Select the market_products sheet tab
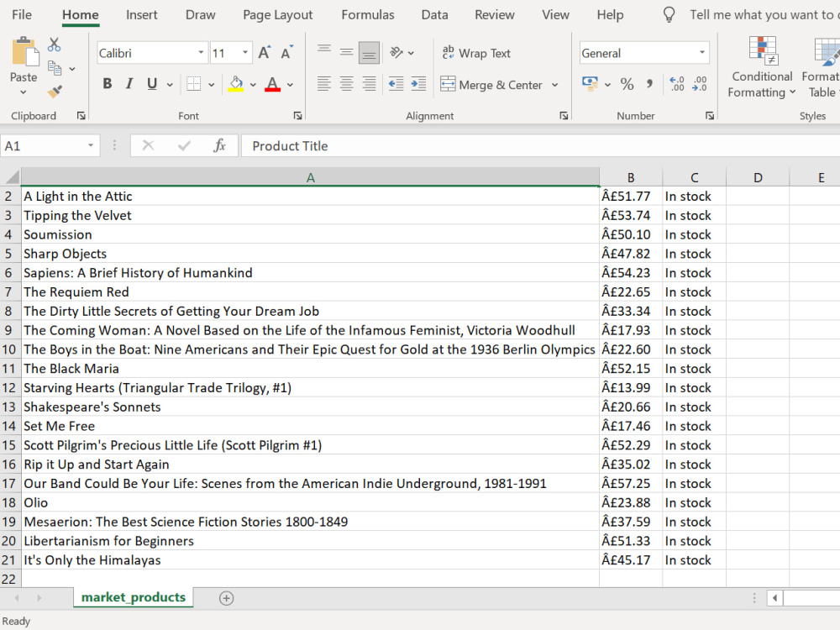Image resolution: width=840 pixels, height=630 pixels. pos(134,597)
